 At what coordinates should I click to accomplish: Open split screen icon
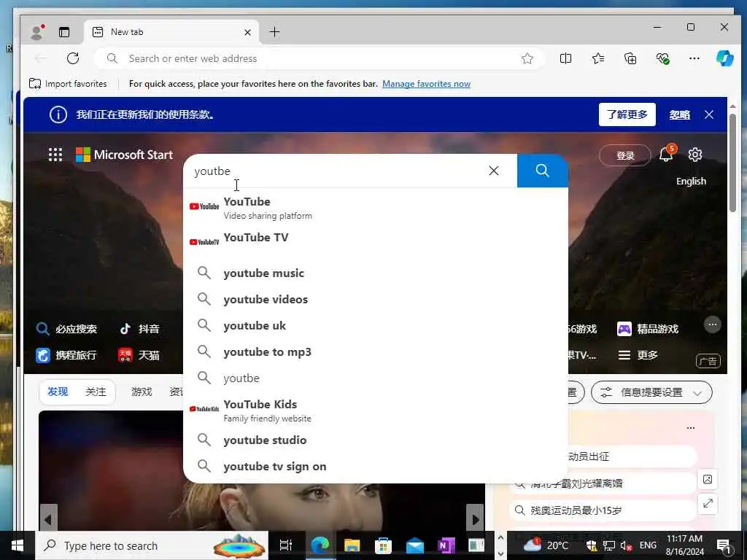tap(565, 58)
